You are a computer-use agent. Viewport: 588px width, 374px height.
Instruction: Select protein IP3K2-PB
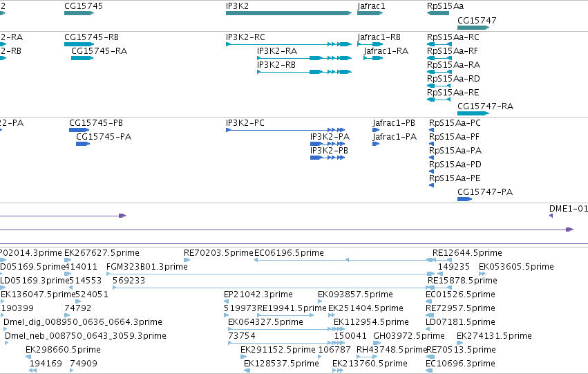coord(329,151)
